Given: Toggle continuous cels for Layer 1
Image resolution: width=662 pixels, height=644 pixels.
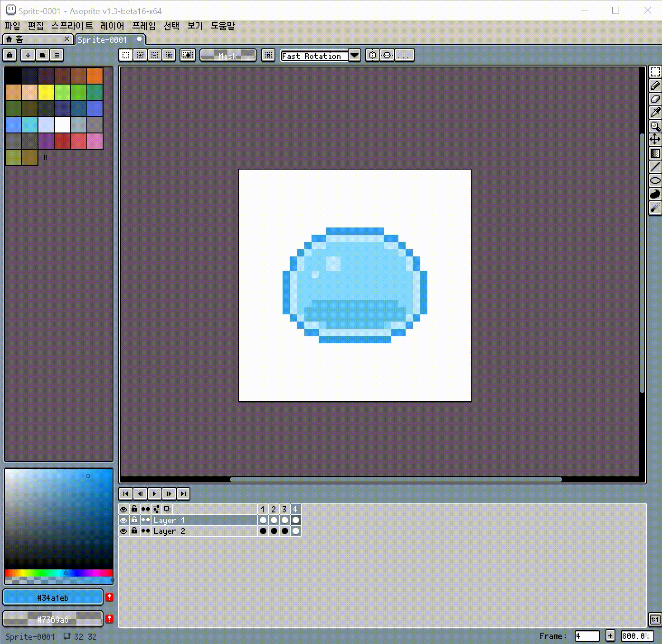Looking at the screenshot, I should 145,520.
